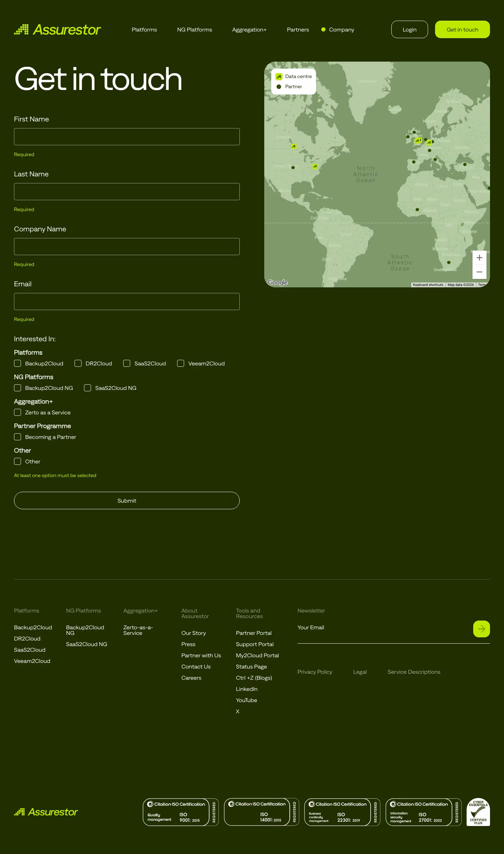
Task: Focus the Company Name input field
Action: 127,246
